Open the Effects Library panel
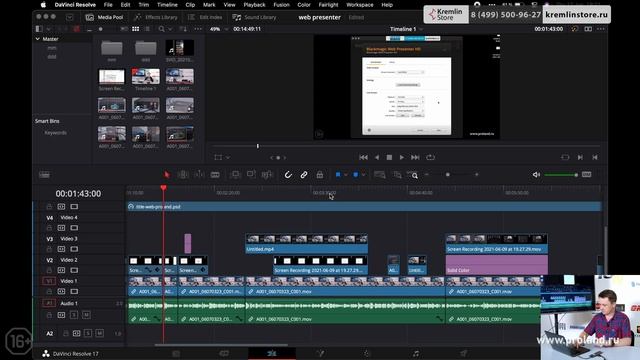This screenshot has height=360, width=640. 156,17
